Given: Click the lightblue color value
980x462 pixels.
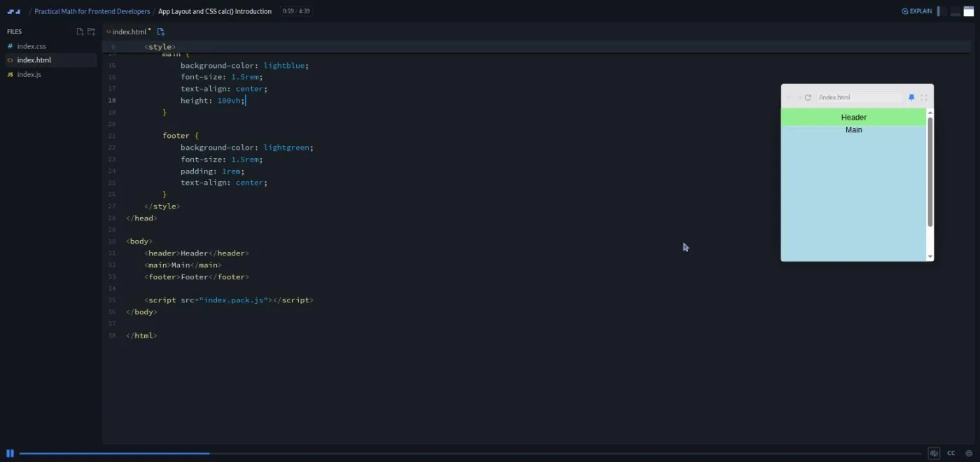Looking at the screenshot, I should [284, 66].
